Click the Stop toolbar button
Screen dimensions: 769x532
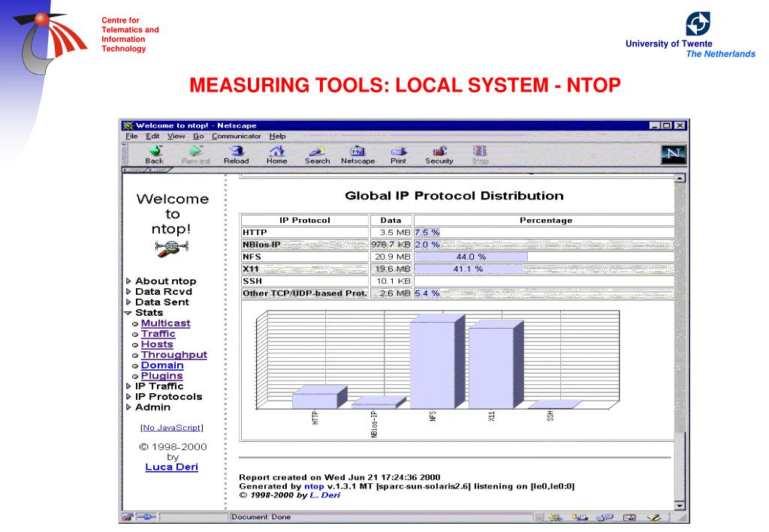click(x=480, y=155)
